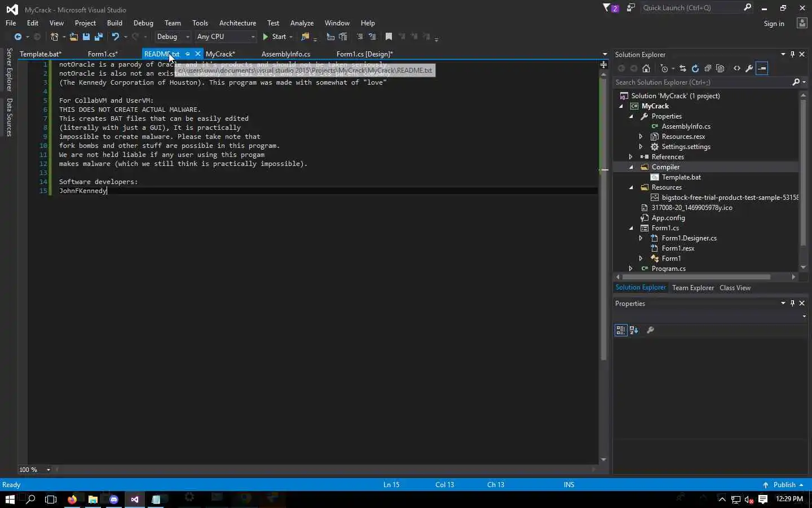812x508 pixels.
Task: Toggle auto-hide pin of Properties panel
Action: pos(792,303)
